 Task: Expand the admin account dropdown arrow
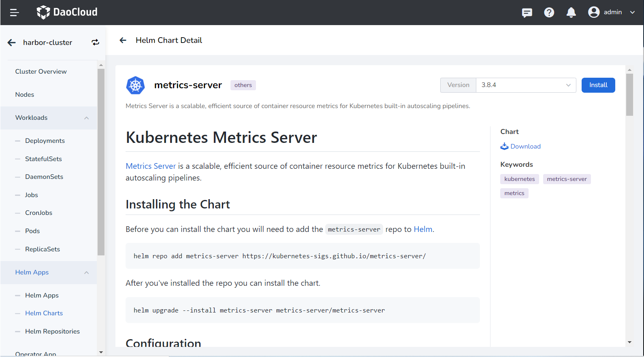click(x=632, y=12)
